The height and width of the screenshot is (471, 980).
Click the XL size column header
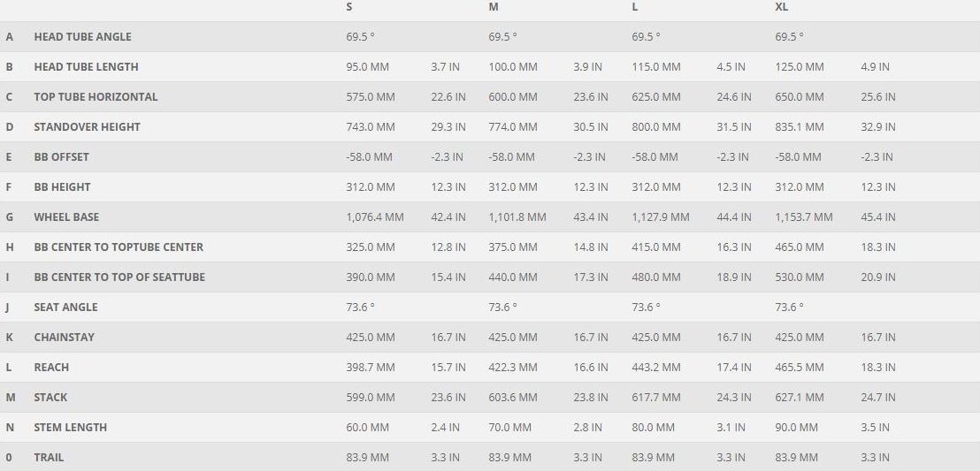pyautogui.click(x=781, y=7)
